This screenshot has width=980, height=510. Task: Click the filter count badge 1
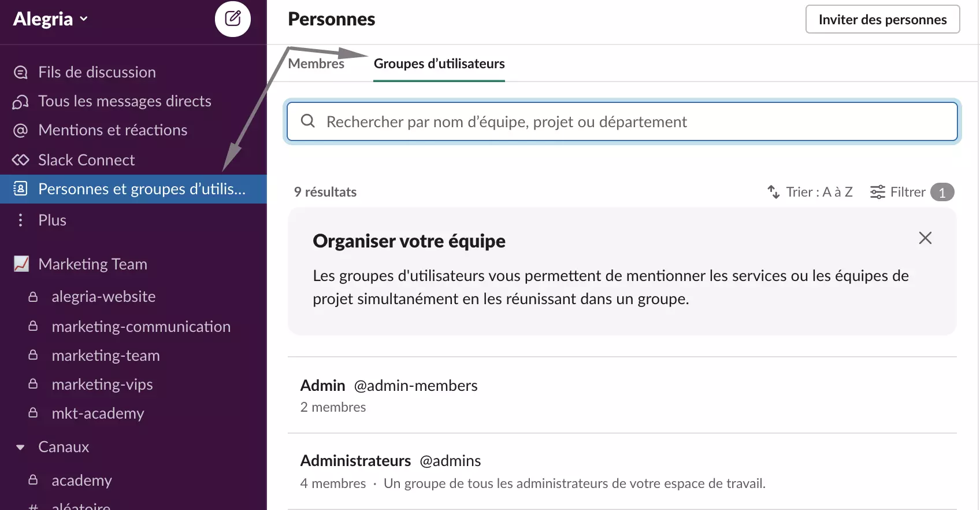[942, 192]
